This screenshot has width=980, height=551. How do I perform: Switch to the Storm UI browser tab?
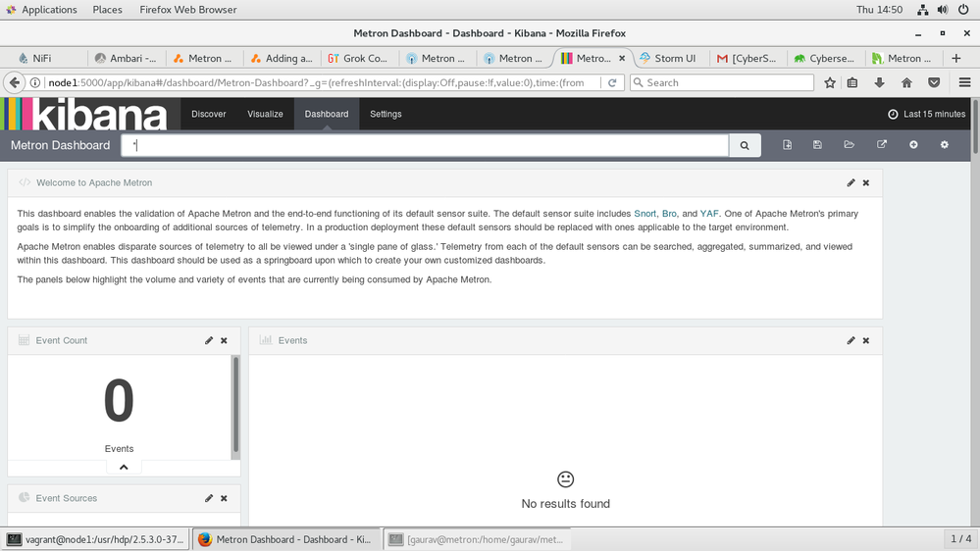tap(670, 58)
